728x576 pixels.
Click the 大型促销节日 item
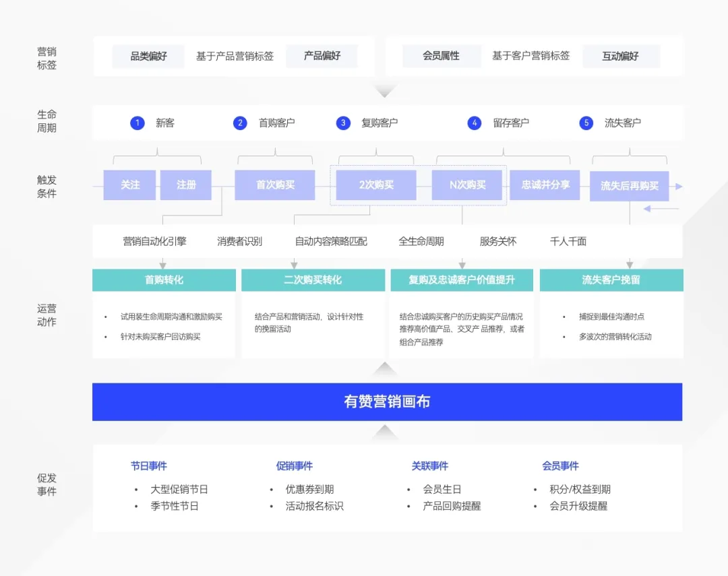pyautogui.click(x=179, y=489)
